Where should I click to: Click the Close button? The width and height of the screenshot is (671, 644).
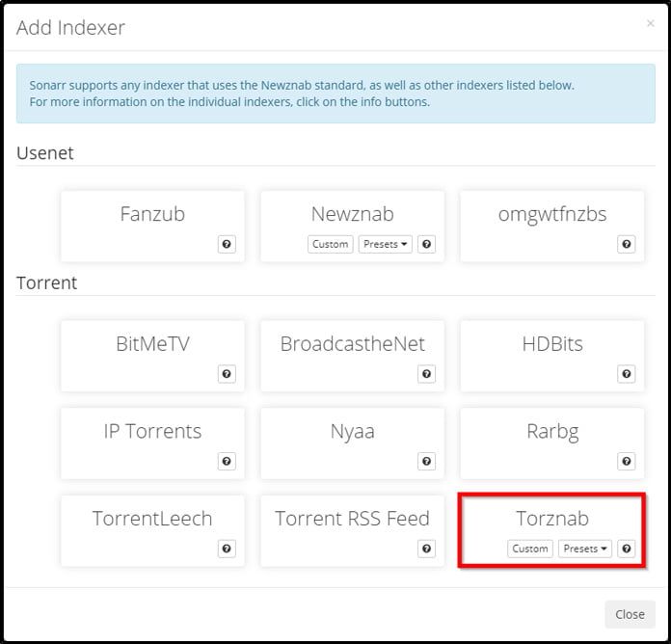click(630, 614)
